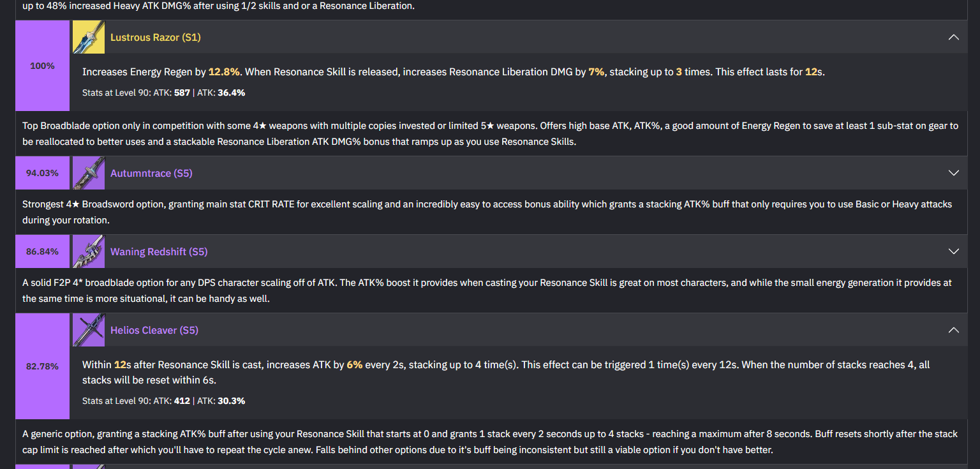Click the Helios Cleaver Level 90 stats line
The height and width of the screenshot is (469, 980).
(x=164, y=401)
